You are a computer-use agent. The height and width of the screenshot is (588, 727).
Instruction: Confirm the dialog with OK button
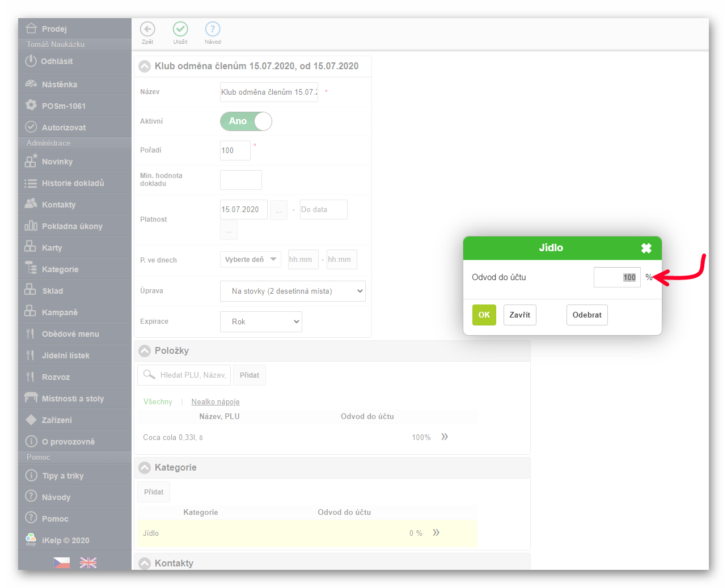pos(484,315)
